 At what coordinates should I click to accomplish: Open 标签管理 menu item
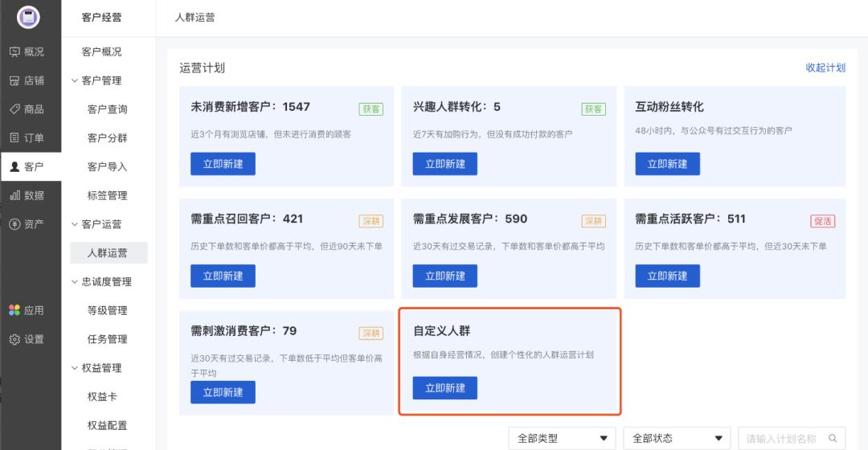(x=107, y=195)
